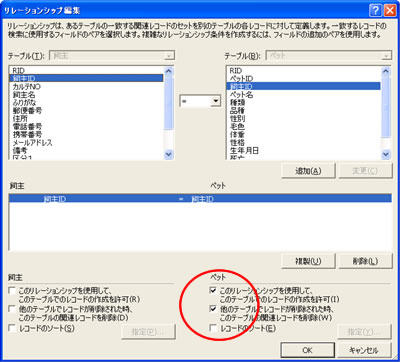
Task: Select the 飼主ID = 飼主ID relationship row
Action: (200, 199)
